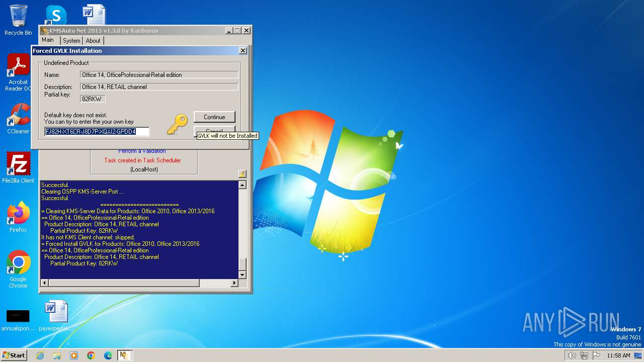The image size is (644, 362).
Task: Click 'Default key does not exist.' text
Action: [75, 115]
